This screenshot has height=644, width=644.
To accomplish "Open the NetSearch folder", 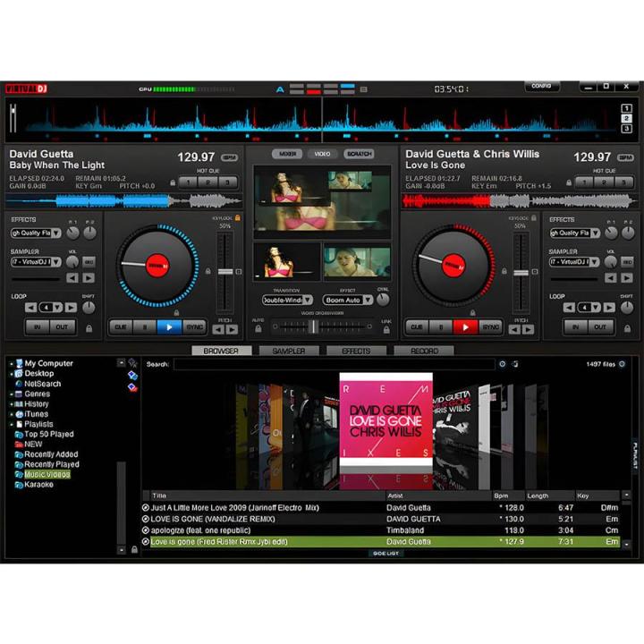I will pos(42,384).
